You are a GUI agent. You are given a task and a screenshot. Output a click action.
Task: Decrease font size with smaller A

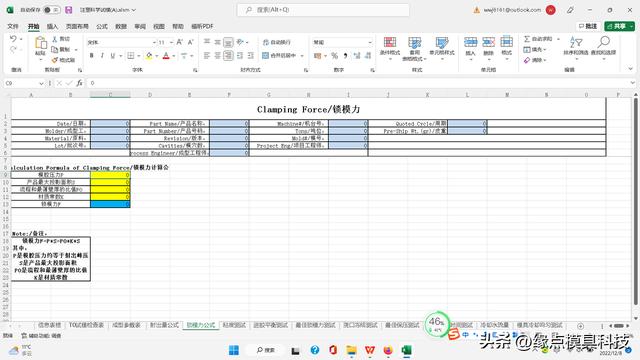click(x=190, y=42)
